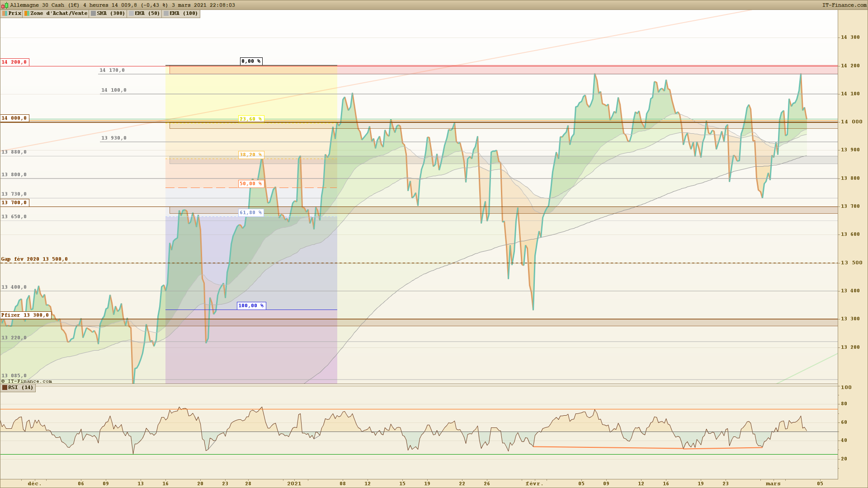The height and width of the screenshot is (488, 868).
Task: Click the SMA (300) gray swatch icon
Action: 93,14
